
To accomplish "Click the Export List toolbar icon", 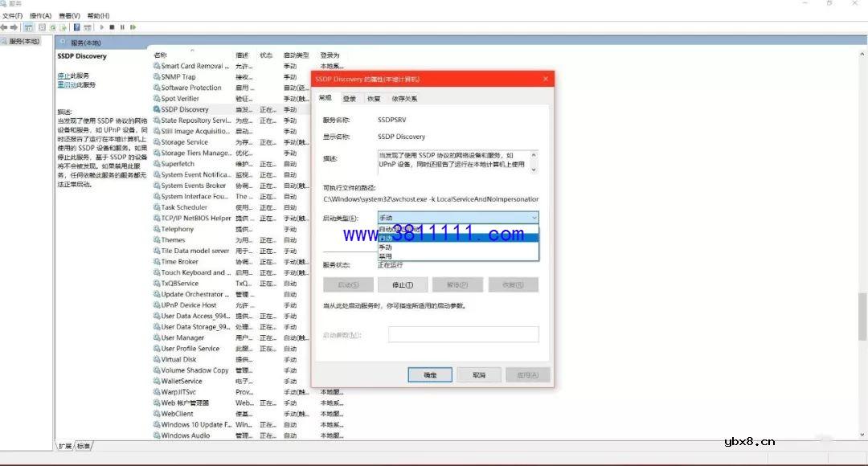I will click(63, 27).
